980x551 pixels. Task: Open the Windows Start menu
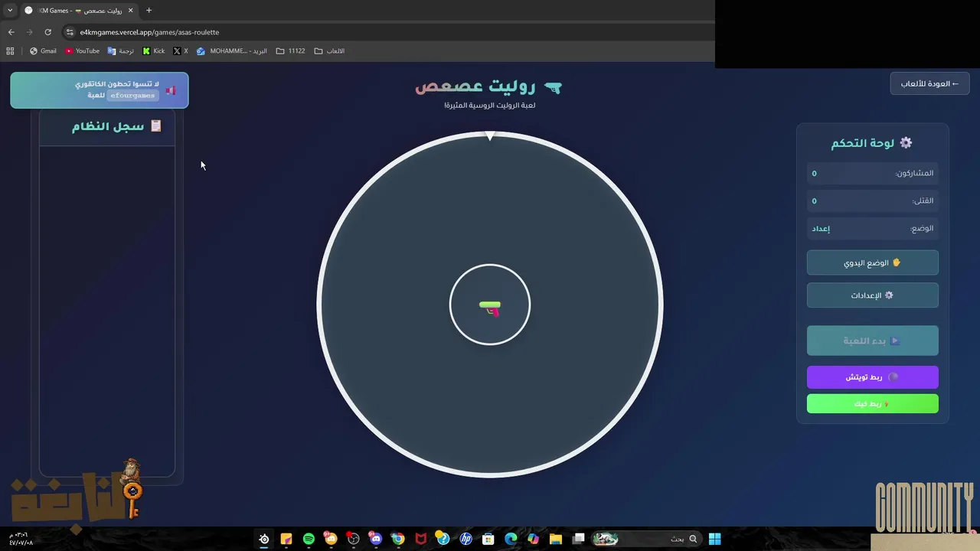coord(714,539)
